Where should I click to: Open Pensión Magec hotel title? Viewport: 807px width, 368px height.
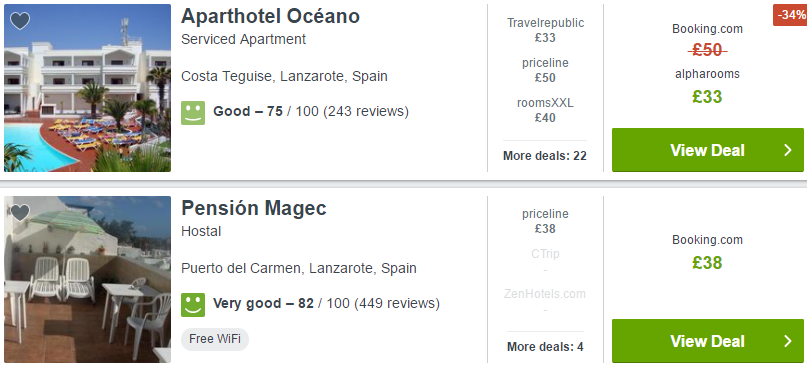pyautogui.click(x=254, y=208)
